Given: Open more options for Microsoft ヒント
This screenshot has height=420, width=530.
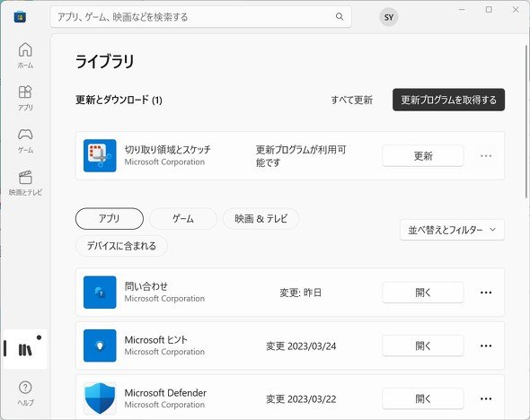Looking at the screenshot, I should 486,346.
